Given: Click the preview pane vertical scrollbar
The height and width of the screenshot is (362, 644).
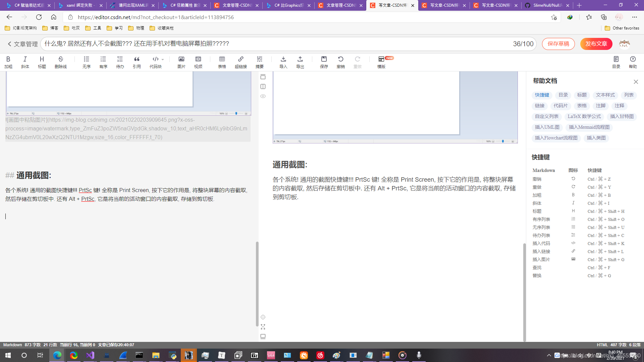Looking at the screenshot, I should coord(524,292).
